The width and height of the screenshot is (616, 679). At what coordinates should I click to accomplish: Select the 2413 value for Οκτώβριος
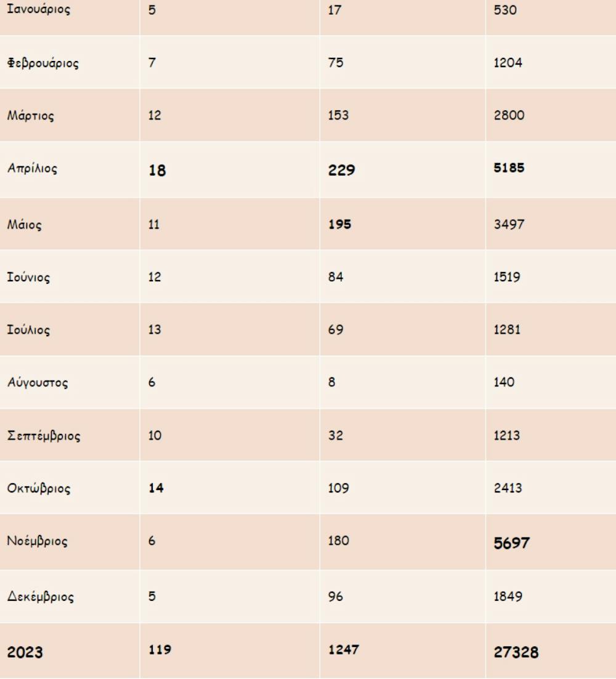(508, 488)
